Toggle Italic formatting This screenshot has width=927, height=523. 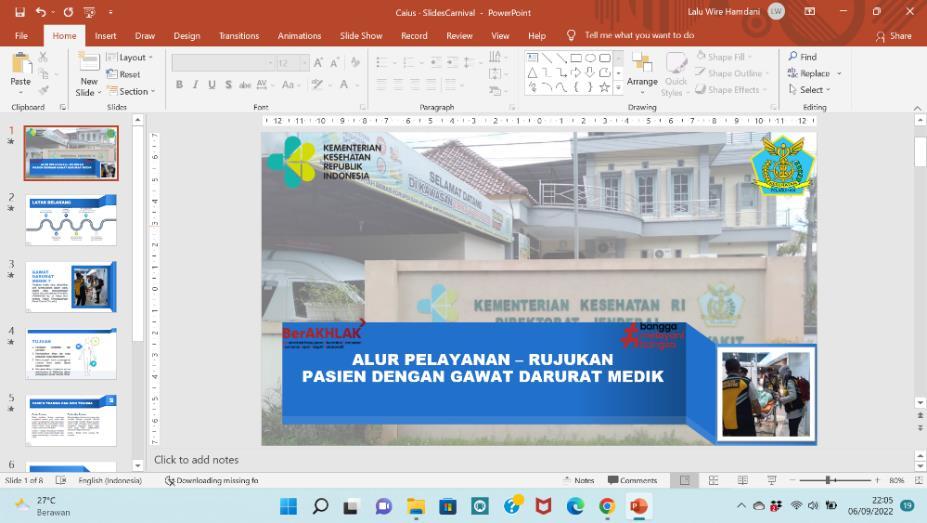(195, 85)
